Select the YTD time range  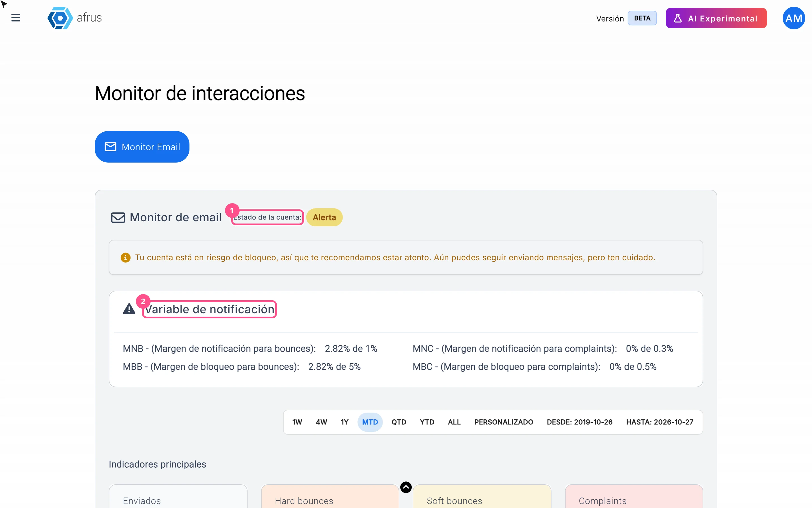427,422
